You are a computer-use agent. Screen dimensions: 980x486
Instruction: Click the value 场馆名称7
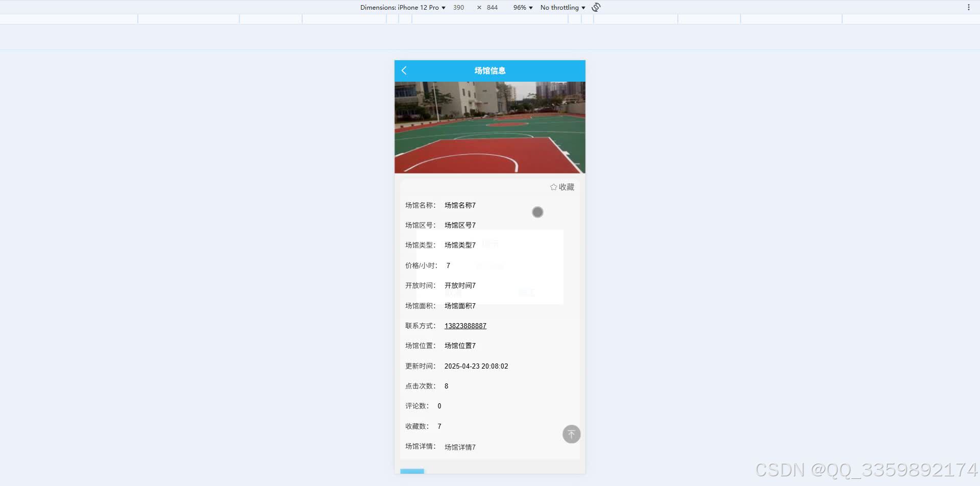pyautogui.click(x=460, y=205)
